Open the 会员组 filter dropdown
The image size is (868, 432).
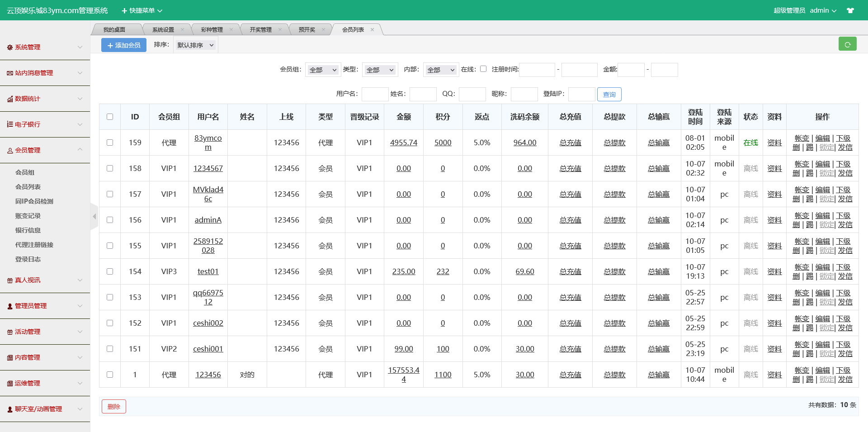pos(323,70)
